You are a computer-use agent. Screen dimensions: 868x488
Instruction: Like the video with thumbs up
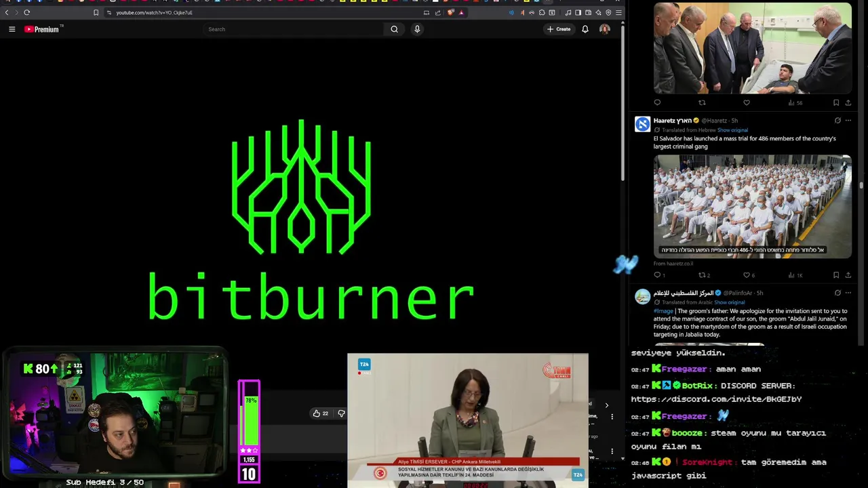pos(320,413)
